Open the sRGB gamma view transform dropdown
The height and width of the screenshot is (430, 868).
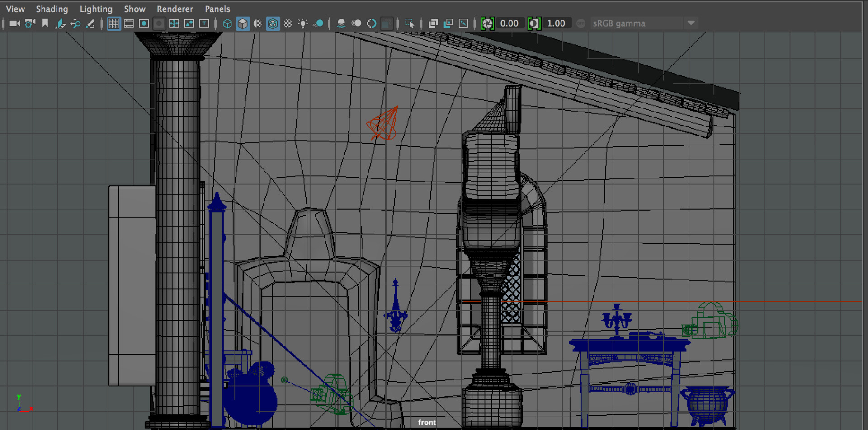tap(690, 23)
